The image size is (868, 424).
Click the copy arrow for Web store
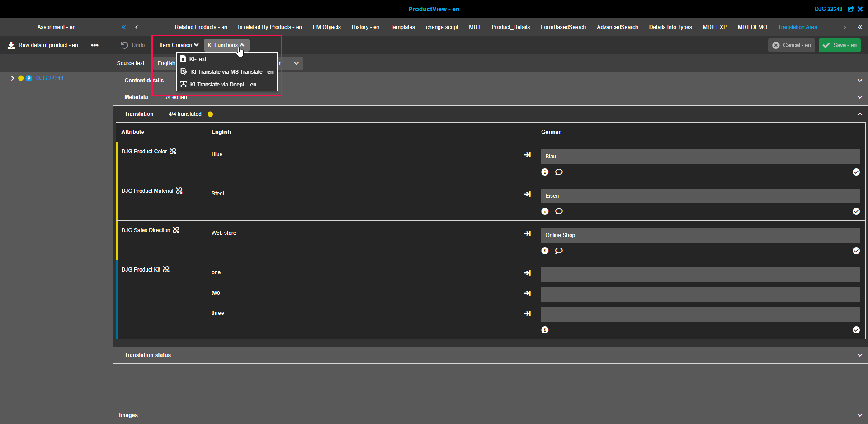point(527,233)
